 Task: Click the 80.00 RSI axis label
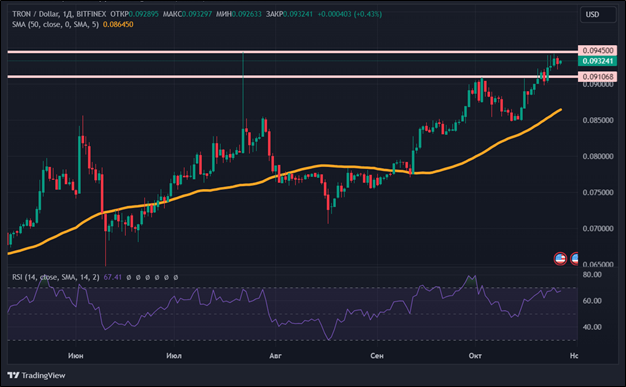[x=592, y=275]
